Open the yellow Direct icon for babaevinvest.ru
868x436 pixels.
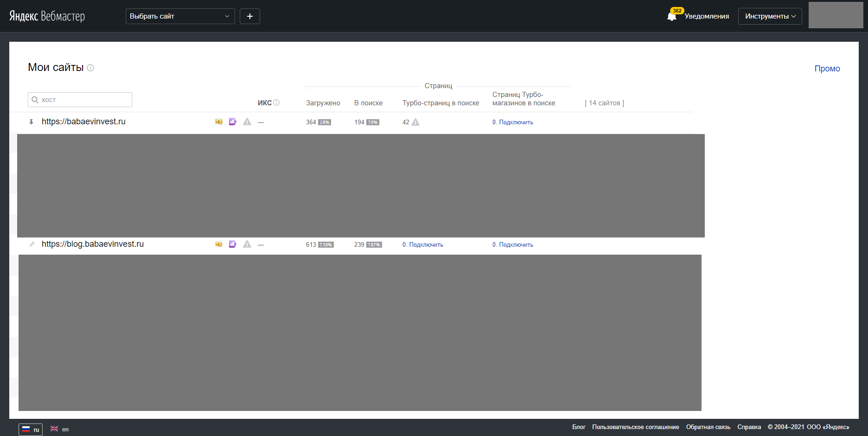[219, 122]
